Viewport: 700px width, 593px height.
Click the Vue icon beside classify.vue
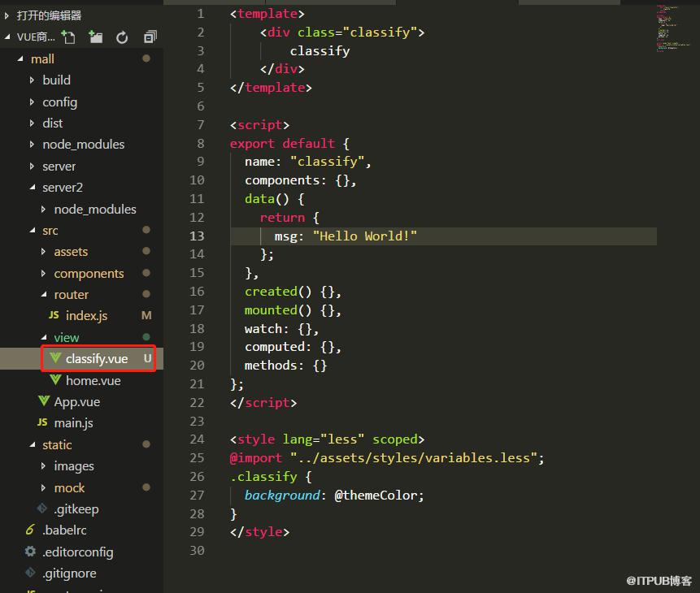[x=55, y=358]
